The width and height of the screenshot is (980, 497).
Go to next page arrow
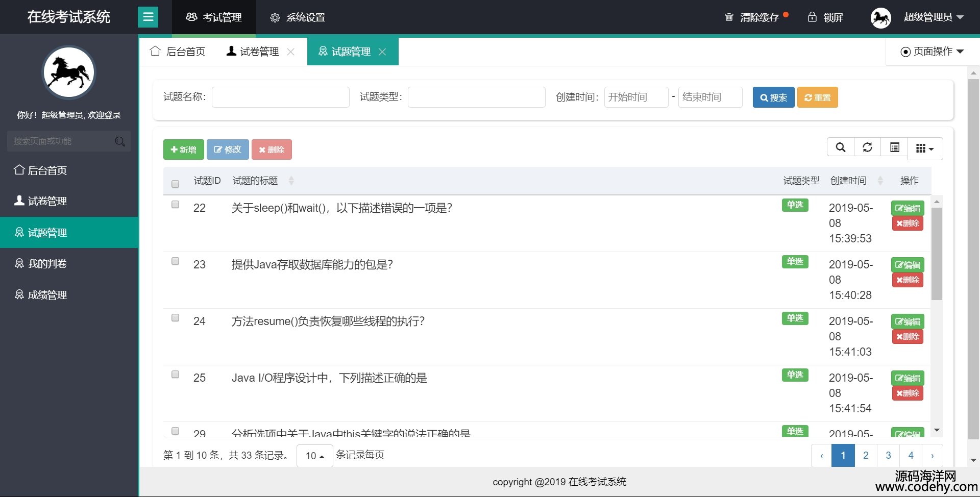coord(933,456)
